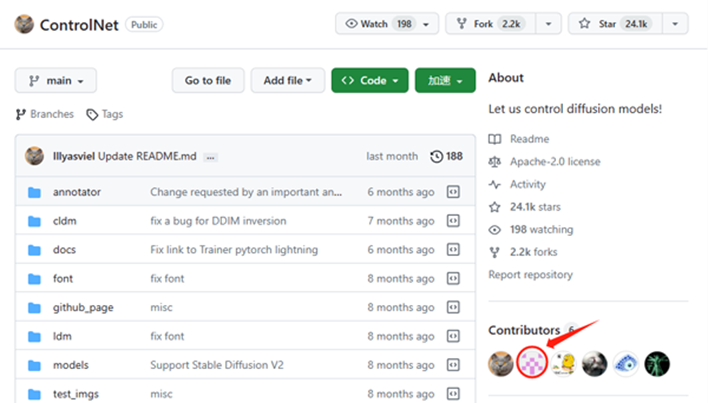Click the code icon beside annotator row
The image size is (708, 403).
point(452,192)
